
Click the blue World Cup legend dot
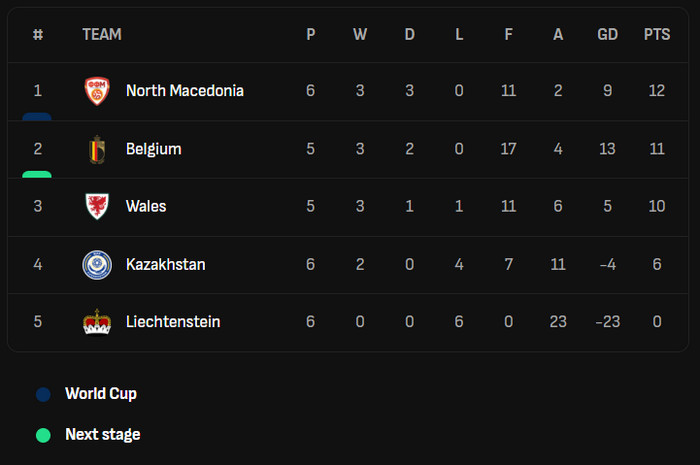click(43, 394)
